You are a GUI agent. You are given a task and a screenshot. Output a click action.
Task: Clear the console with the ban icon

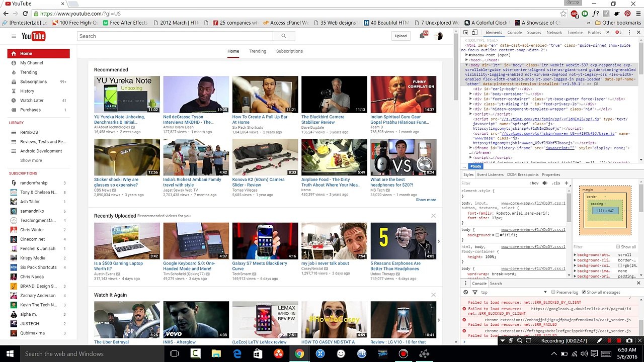point(466,292)
